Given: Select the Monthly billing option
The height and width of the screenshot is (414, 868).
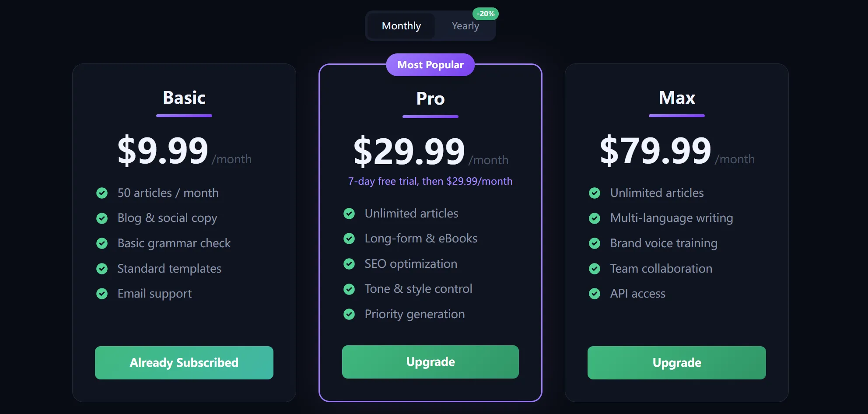Looking at the screenshot, I should pos(400,26).
